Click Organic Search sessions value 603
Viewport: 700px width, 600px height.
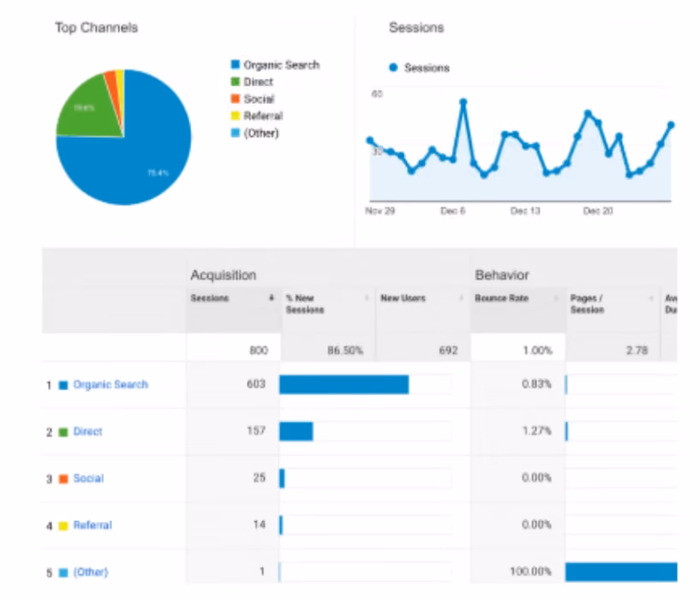coord(256,384)
